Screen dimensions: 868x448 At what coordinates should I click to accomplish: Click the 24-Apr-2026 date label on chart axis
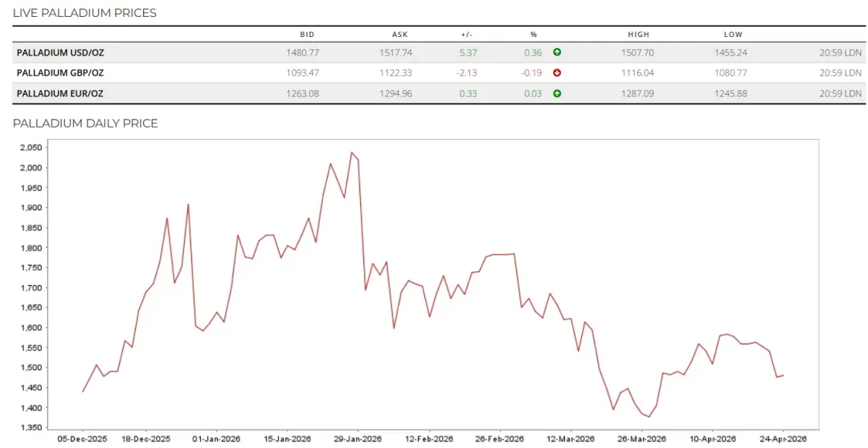tap(783, 439)
